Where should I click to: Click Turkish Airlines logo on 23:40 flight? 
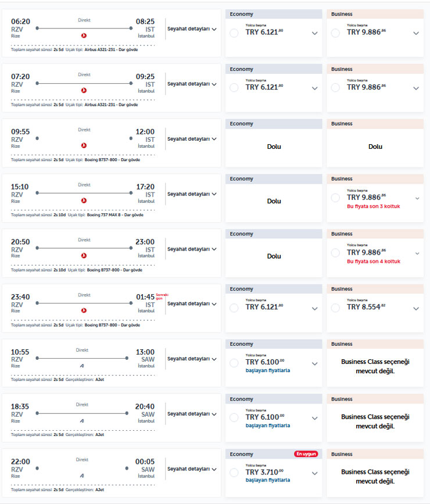pyautogui.click(x=84, y=310)
